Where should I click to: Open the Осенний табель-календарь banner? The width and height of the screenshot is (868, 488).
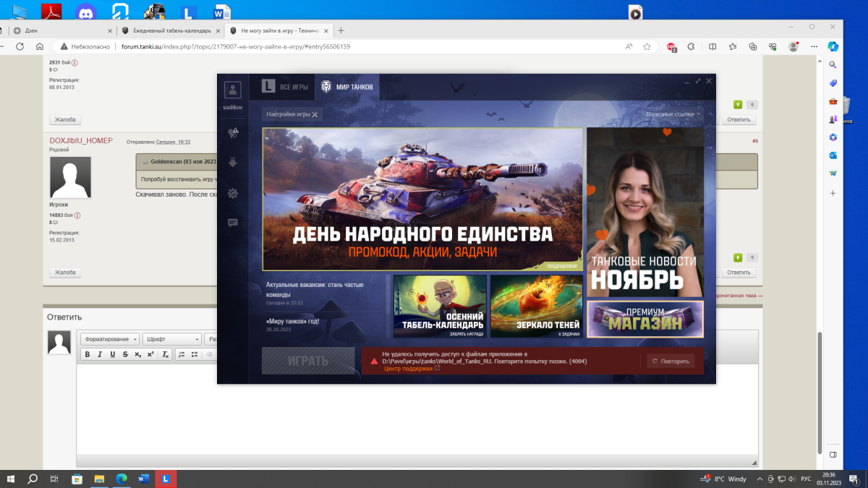[x=440, y=306]
